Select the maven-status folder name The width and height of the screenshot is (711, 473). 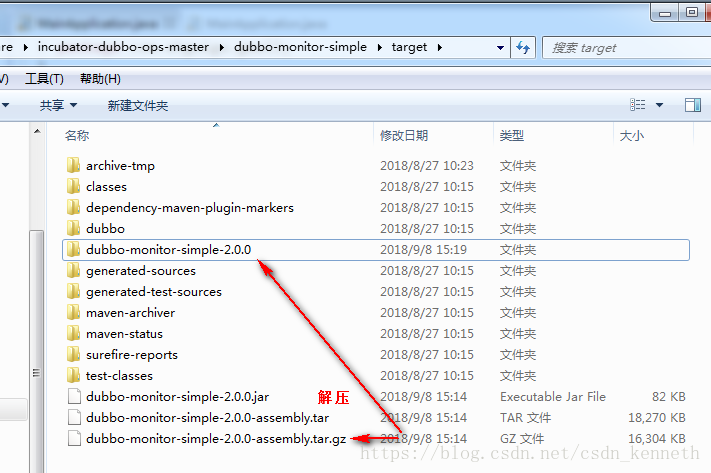click(124, 334)
